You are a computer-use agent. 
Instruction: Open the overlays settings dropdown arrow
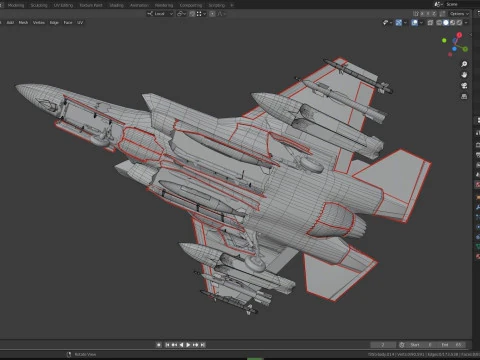pyautogui.click(x=421, y=23)
